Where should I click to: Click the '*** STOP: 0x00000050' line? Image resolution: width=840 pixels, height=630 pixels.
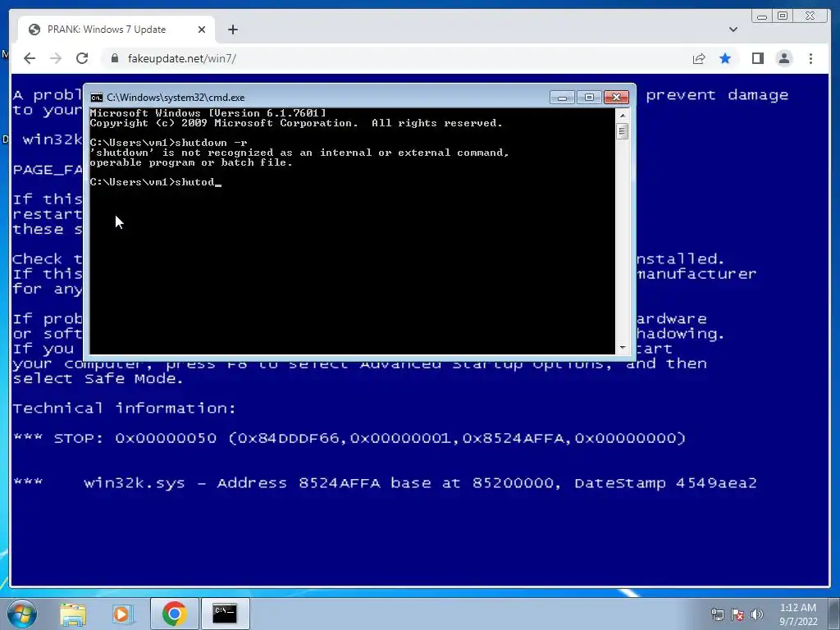(x=349, y=438)
